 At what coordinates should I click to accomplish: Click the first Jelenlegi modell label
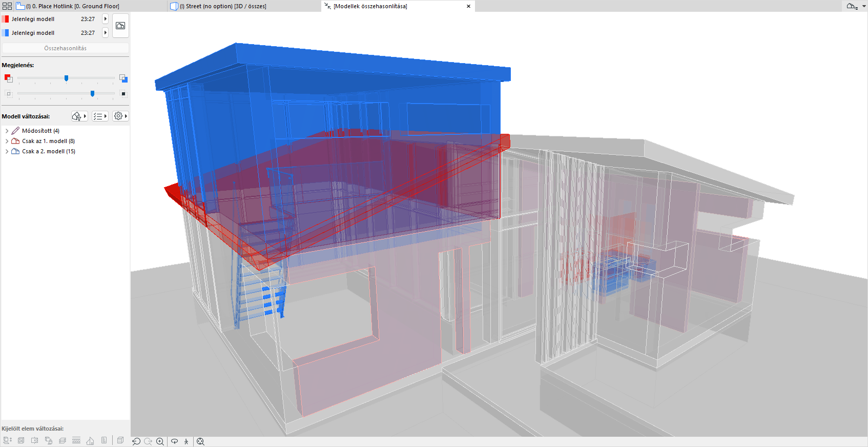coord(33,19)
